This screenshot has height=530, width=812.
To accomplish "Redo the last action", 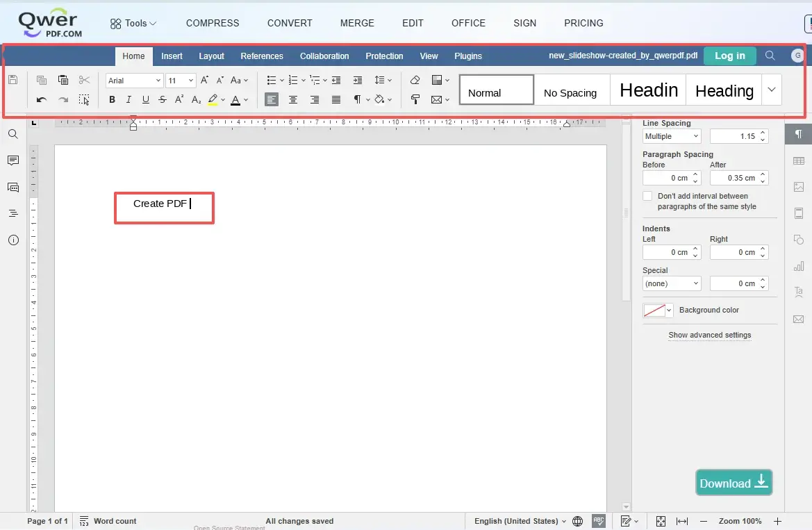I will coord(63,99).
